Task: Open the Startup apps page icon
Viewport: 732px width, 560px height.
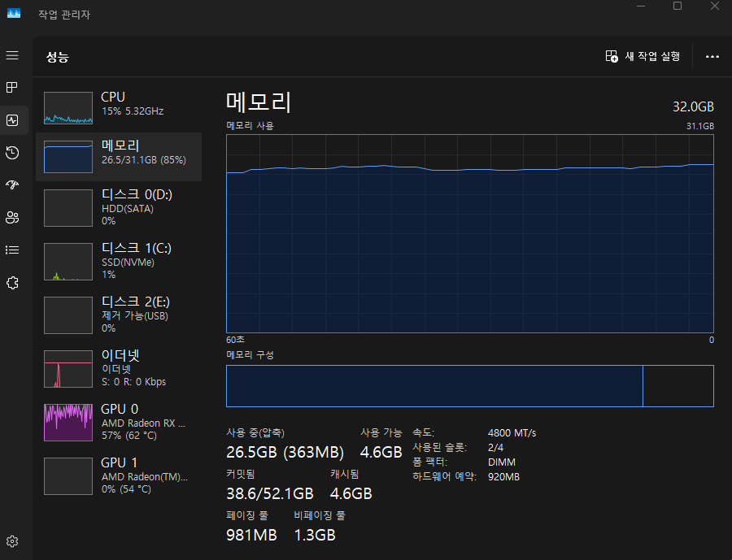Action: pyautogui.click(x=12, y=184)
